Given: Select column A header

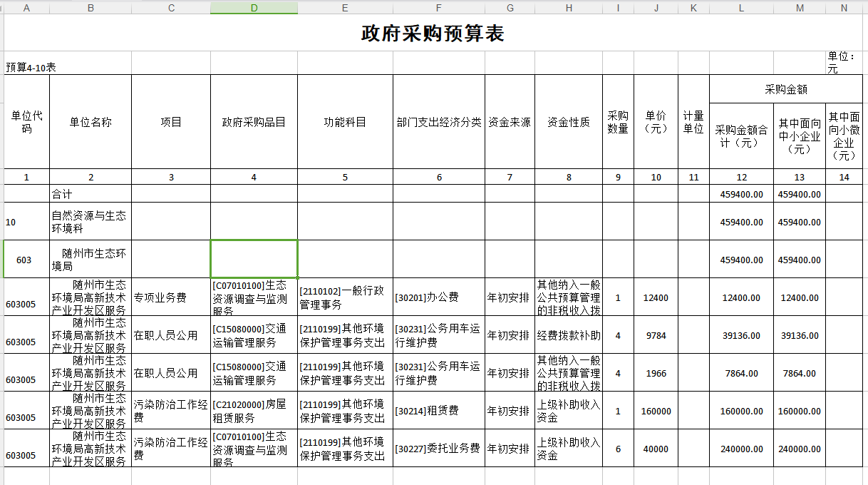Looking at the screenshot, I should click(x=26, y=7).
